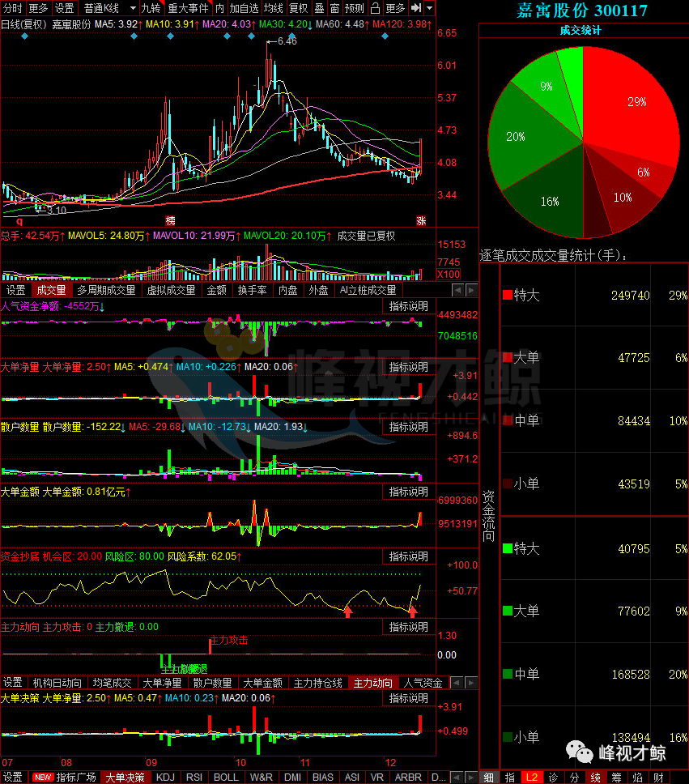Toggle 重大事件 markers on the chart
Viewport: 689px width, 784px height.
coord(189,8)
